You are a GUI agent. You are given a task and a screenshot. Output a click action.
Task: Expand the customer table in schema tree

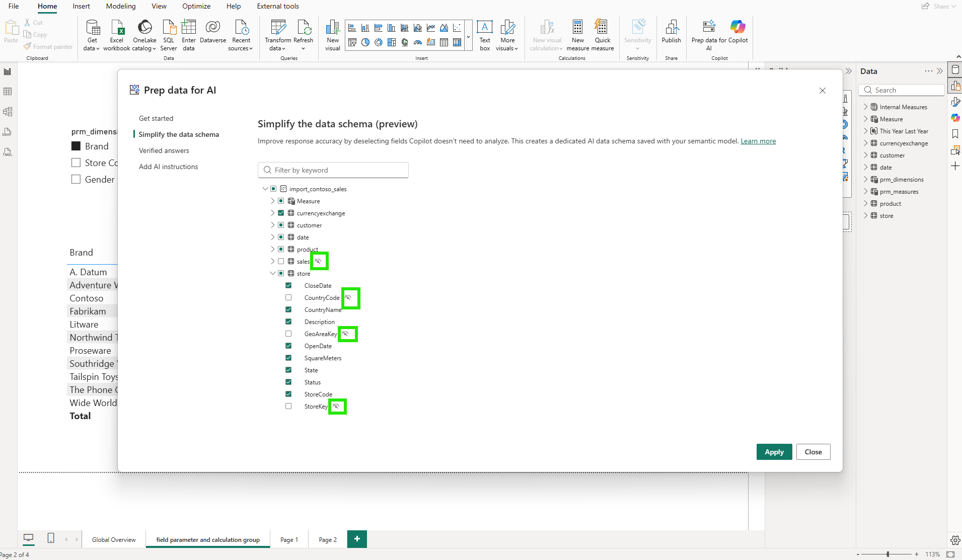point(273,225)
